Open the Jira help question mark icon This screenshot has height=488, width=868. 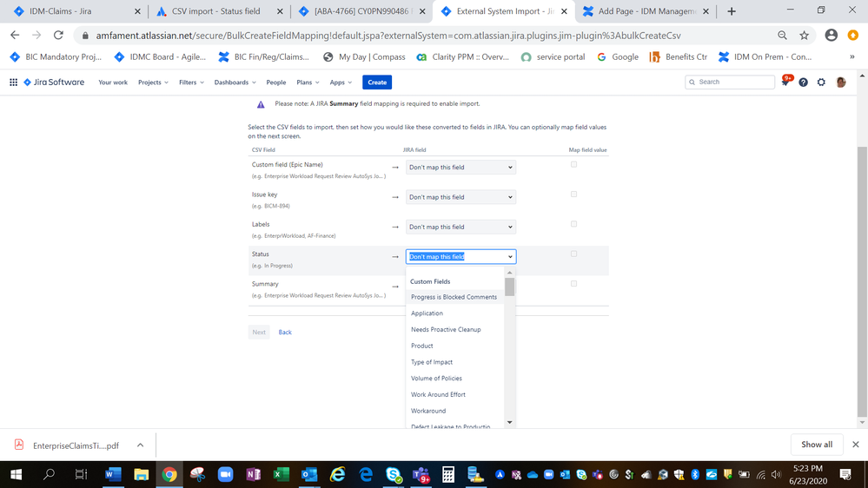point(803,82)
